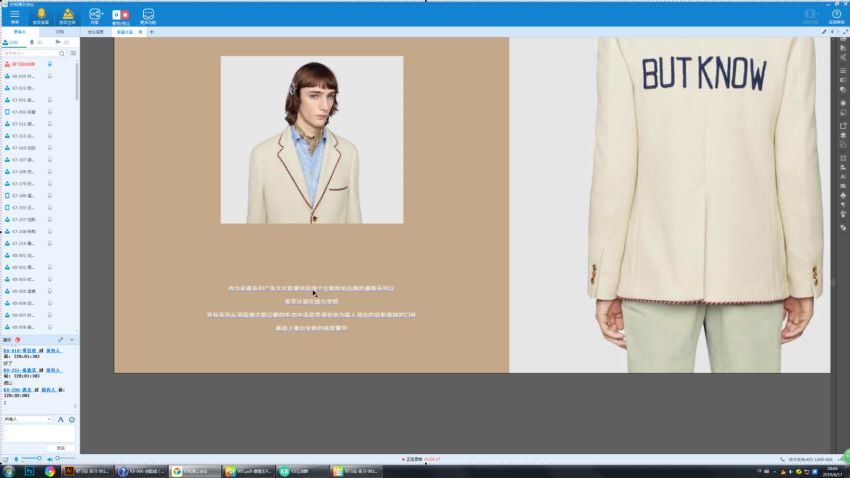Viewport: 850px width, 478px height.
Task: Click the bottom microphone icon
Action: [x=16, y=459]
